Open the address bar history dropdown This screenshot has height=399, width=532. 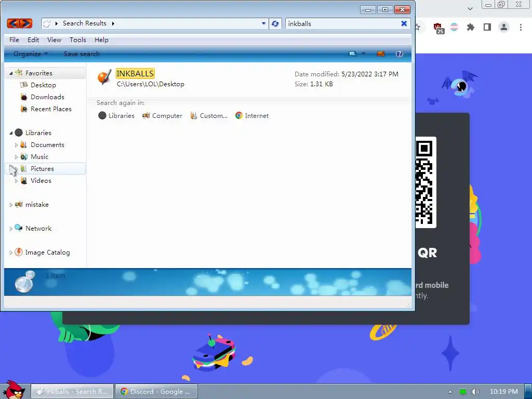click(263, 23)
